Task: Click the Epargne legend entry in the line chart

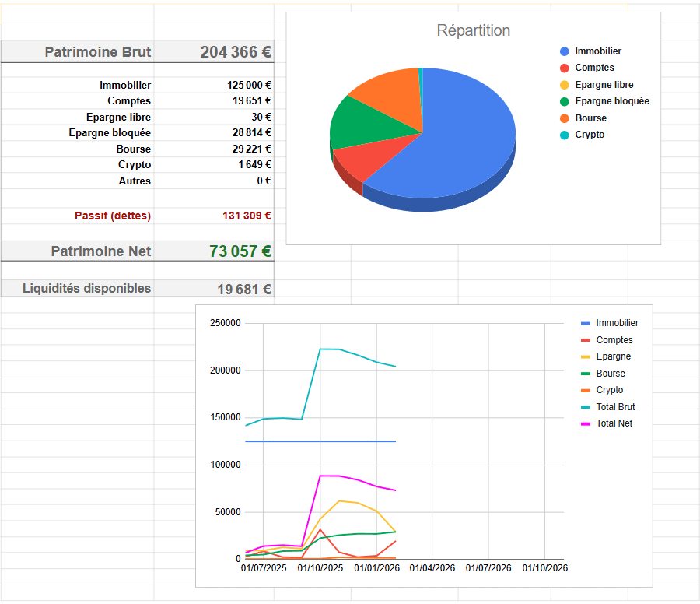Action: 613,356
